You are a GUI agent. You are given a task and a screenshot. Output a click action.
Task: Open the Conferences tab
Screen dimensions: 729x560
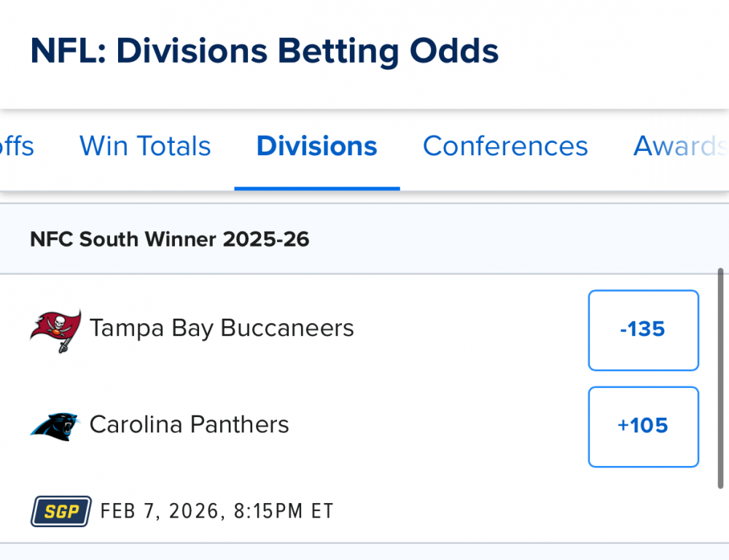[505, 147]
